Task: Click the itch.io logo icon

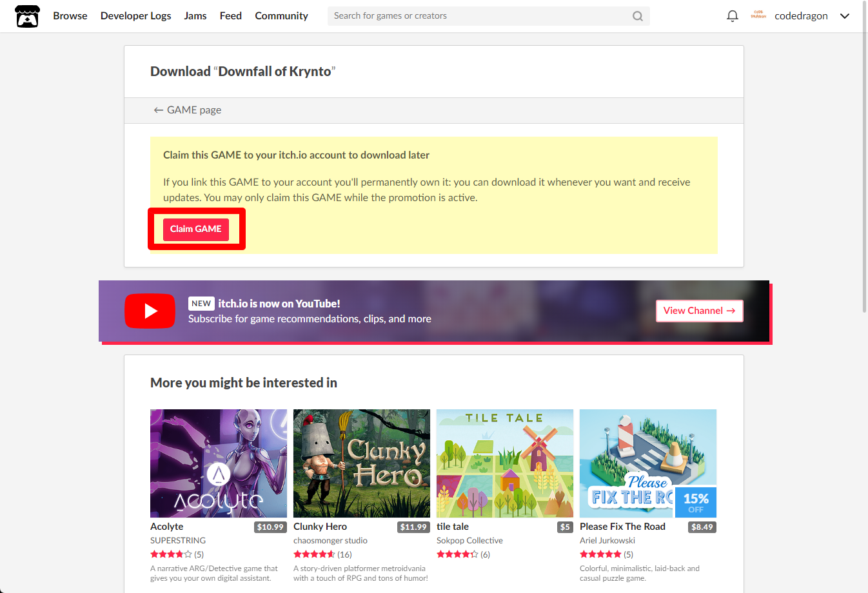Action: tap(27, 16)
